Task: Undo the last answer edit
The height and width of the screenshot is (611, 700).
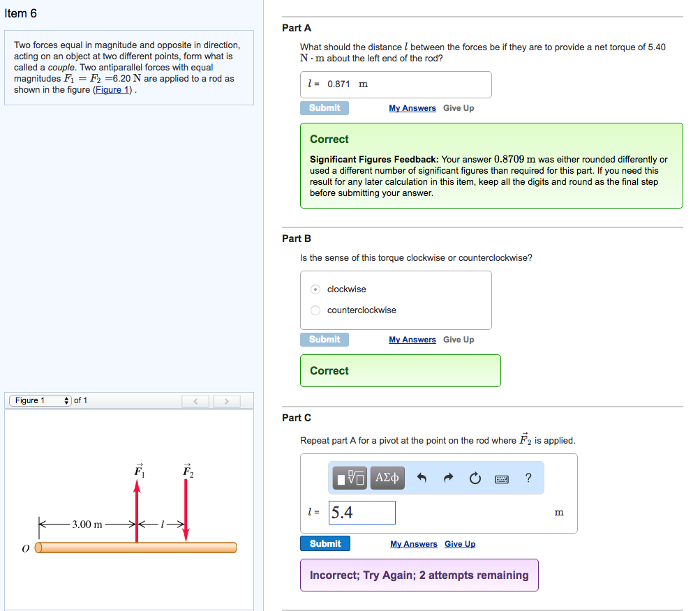Action: pos(422,478)
